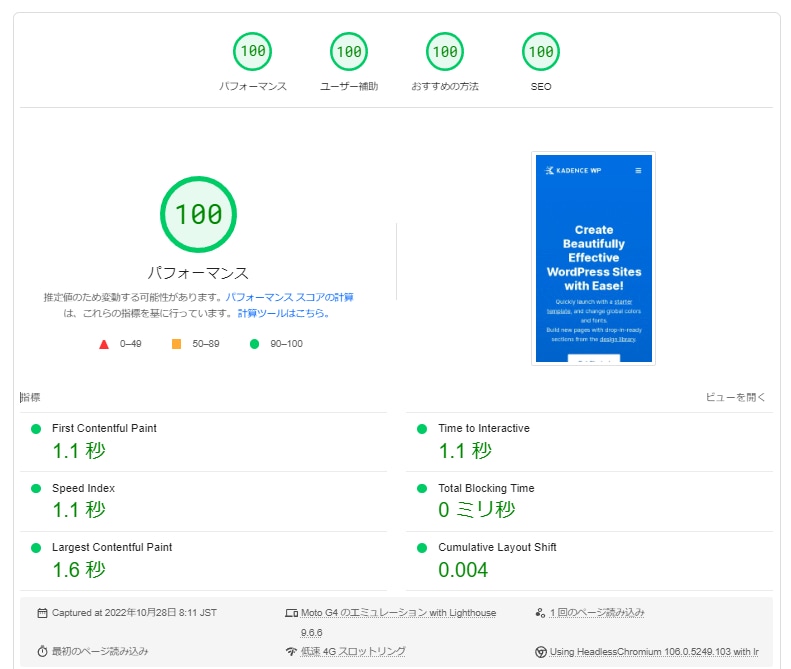Click the orange square 50–89 legend icon
Image resolution: width=791 pixels, height=669 pixels.
177,344
